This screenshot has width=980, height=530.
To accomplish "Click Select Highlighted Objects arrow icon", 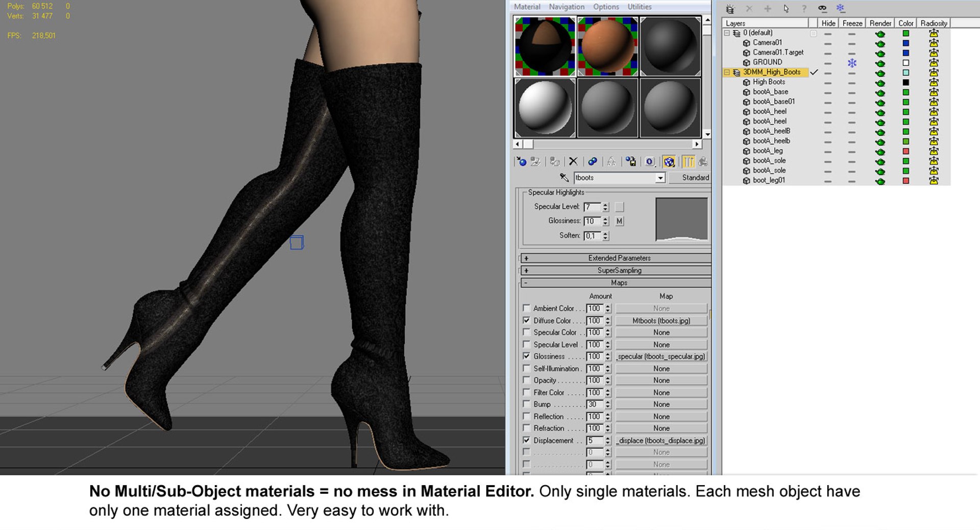I will click(x=786, y=9).
